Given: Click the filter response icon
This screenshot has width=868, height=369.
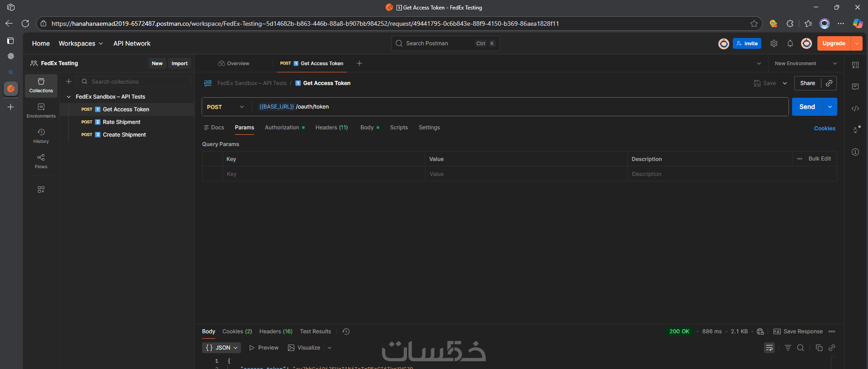Looking at the screenshot, I should click(788, 348).
